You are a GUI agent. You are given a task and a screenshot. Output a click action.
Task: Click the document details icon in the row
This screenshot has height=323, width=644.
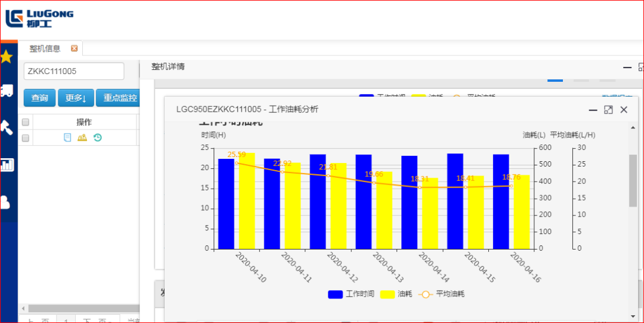click(67, 138)
